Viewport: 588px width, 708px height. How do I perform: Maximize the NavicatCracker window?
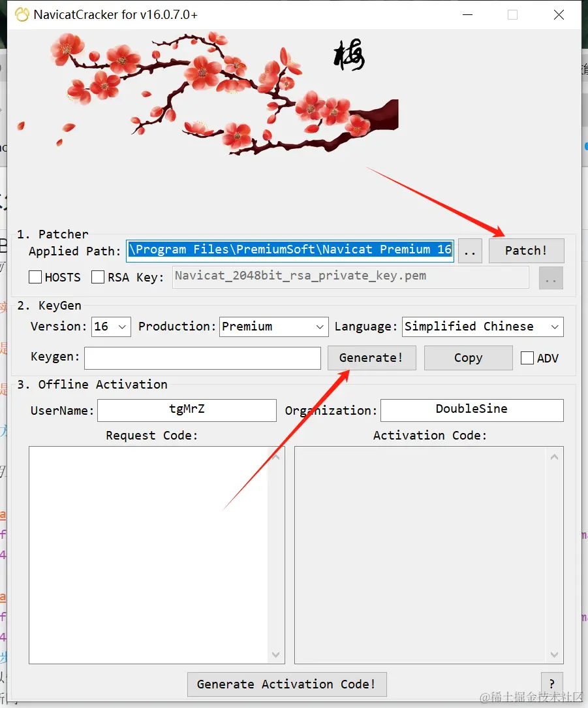pyautogui.click(x=513, y=15)
